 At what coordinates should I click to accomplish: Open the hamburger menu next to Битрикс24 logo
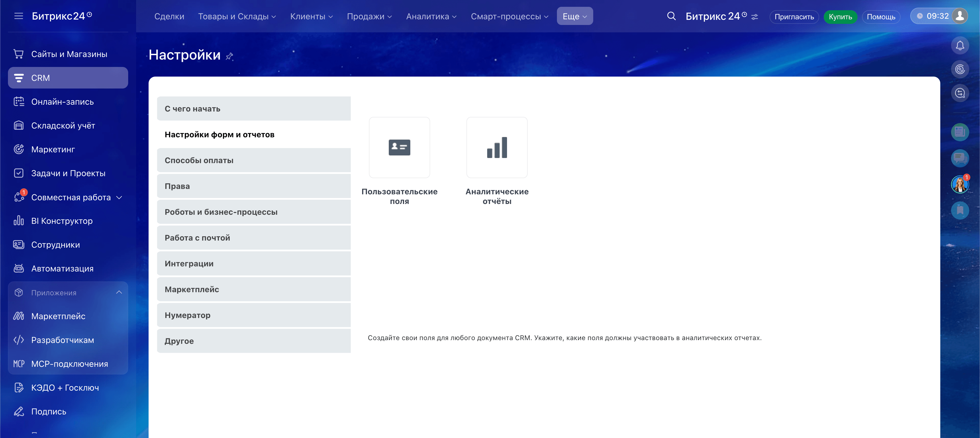pos(18,16)
